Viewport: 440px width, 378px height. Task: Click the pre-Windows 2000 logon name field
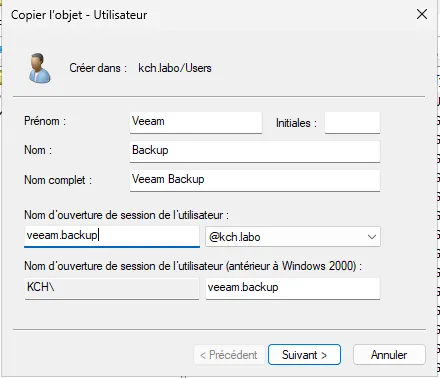(x=293, y=288)
